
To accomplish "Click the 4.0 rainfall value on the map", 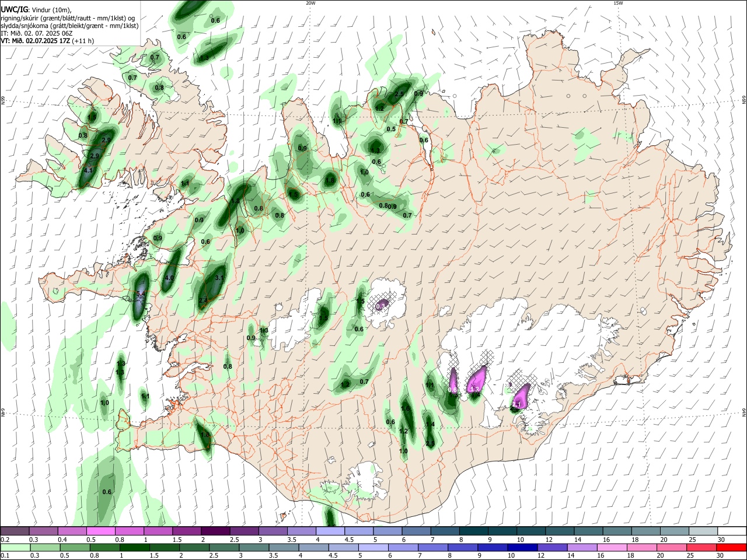I will (170, 278).
